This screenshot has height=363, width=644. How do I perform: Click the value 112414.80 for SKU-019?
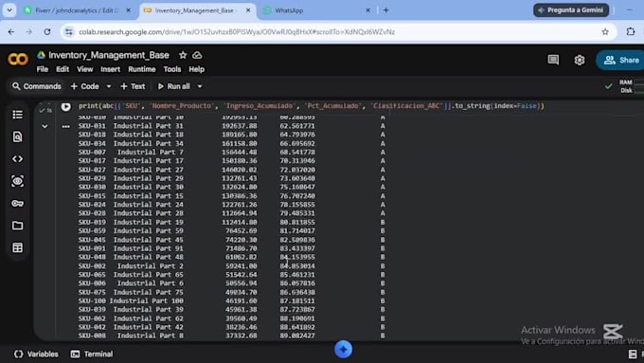(x=240, y=222)
